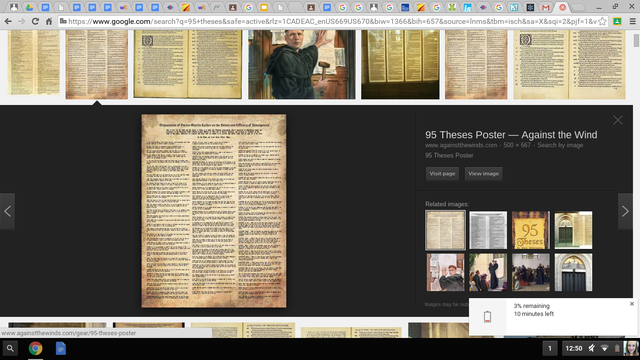Go back to the previous page

click(x=8, y=21)
